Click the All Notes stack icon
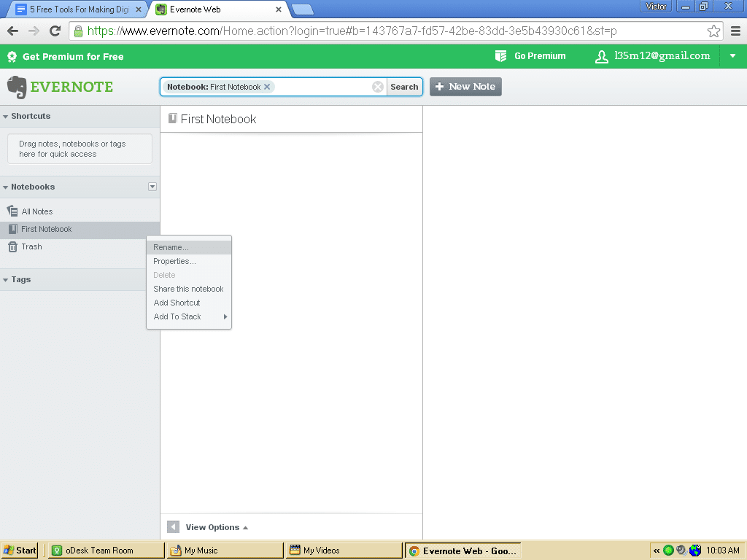This screenshot has height=560, width=747. [13, 211]
